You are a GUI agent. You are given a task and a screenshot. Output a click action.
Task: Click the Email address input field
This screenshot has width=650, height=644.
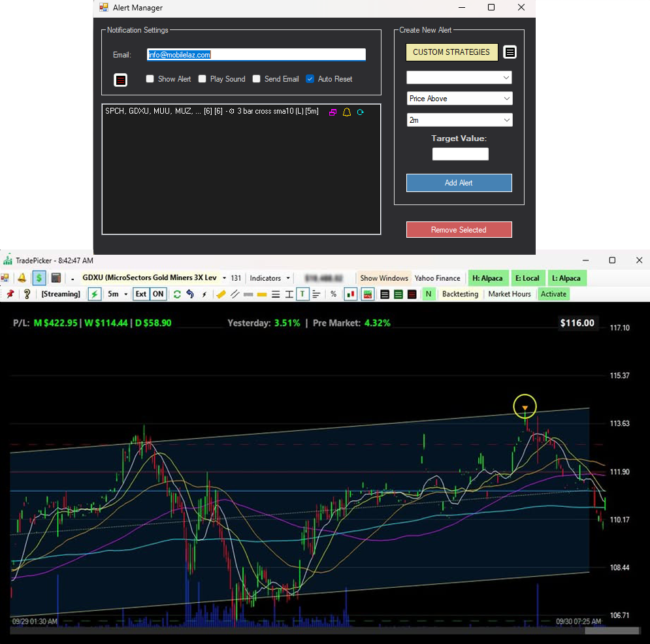pyautogui.click(x=256, y=55)
